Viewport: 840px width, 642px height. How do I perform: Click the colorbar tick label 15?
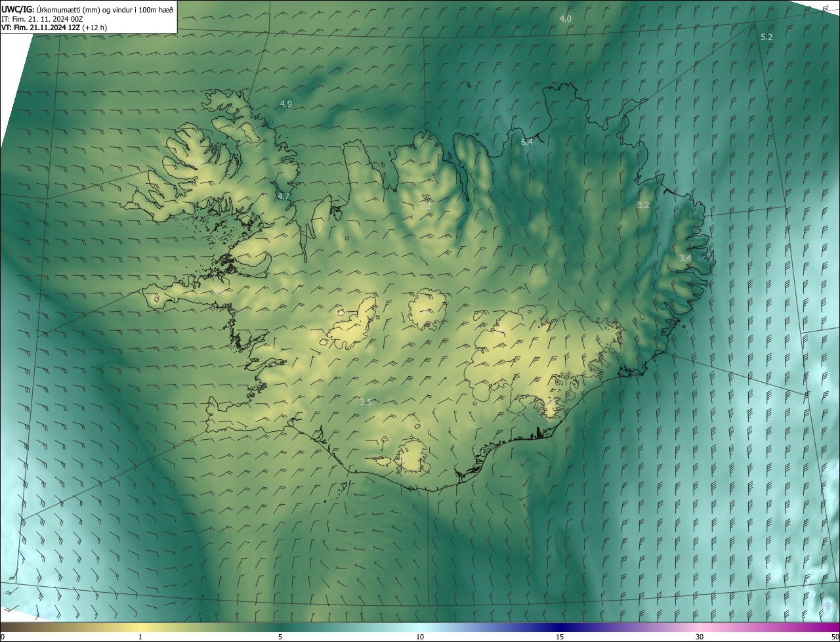pyautogui.click(x=560, y=637)
